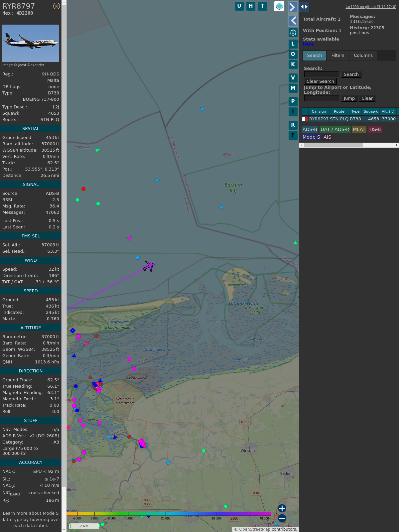Focus the Search text field
Screen dimensions: 399x532
pos(322,74)
